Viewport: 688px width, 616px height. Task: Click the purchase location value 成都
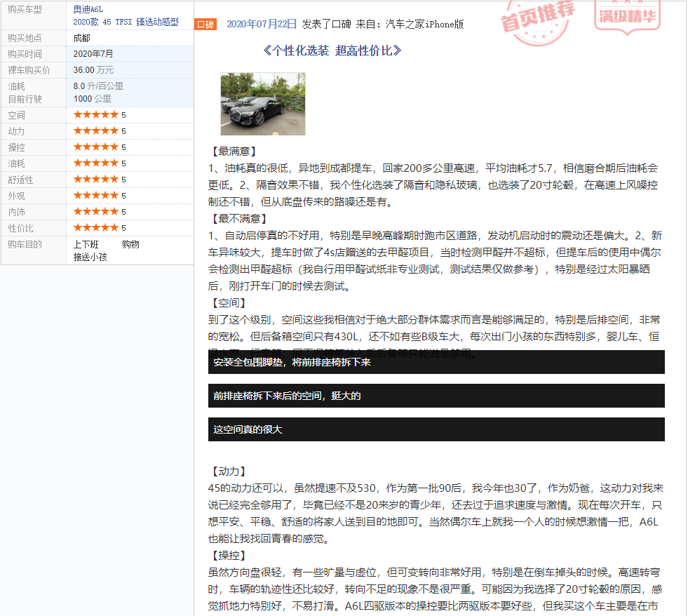pyautogui.click(x=81, y=38)
